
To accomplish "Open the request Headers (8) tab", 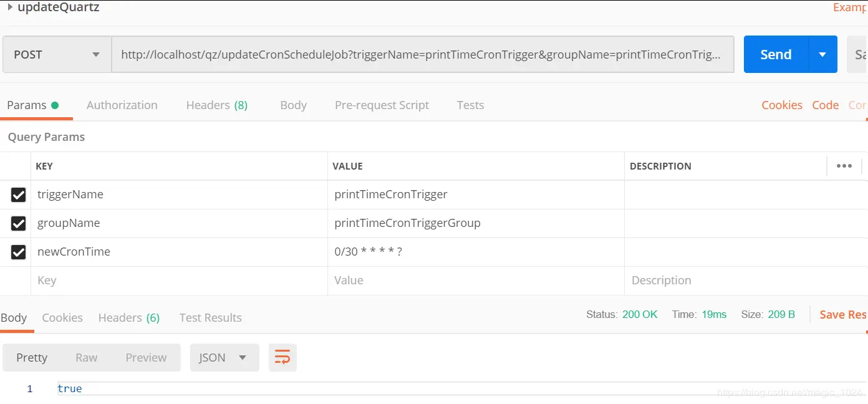I will (216, 105).
